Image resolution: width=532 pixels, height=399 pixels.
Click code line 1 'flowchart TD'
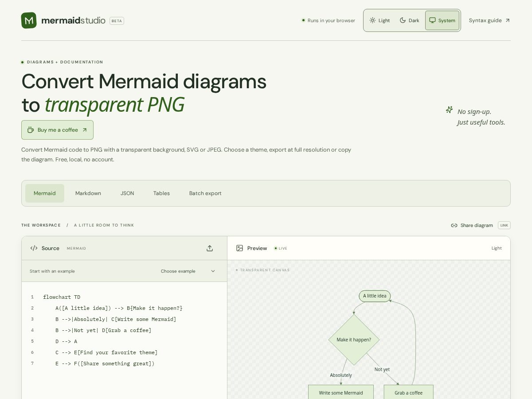click(62, 297)
